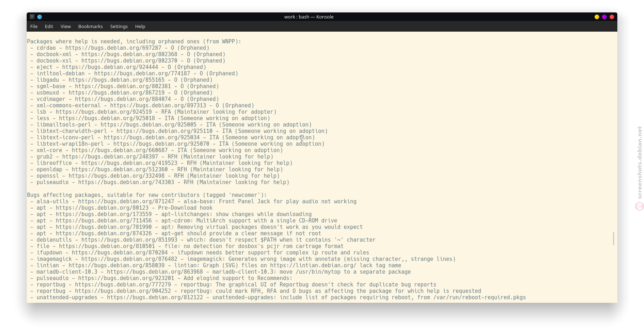Click the libtext-charwidth-perl bug link 925110
Screen dimensions: 644x333
[x=165, y=131]
